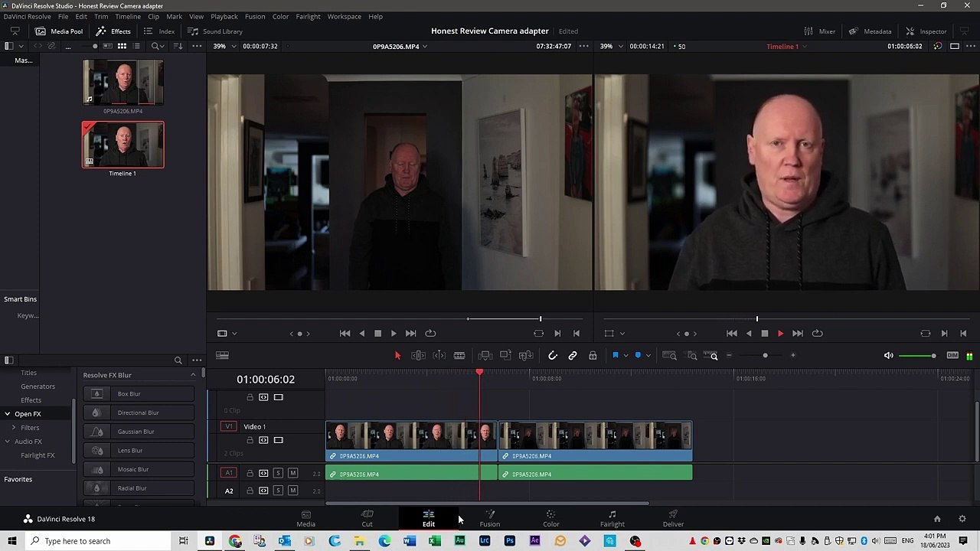This screenshot has height=551, width=980.
Task: Select the Blade edit mode tool
Action: [x=459, y=355]
